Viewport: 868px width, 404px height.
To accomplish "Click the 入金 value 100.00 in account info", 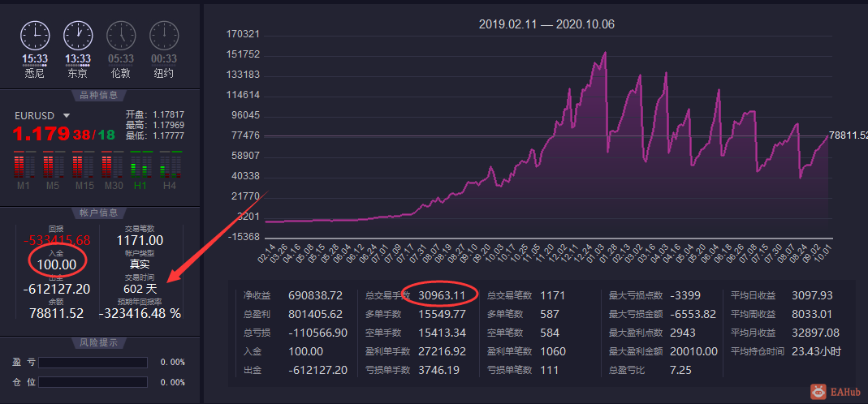I will click(57, 264).
